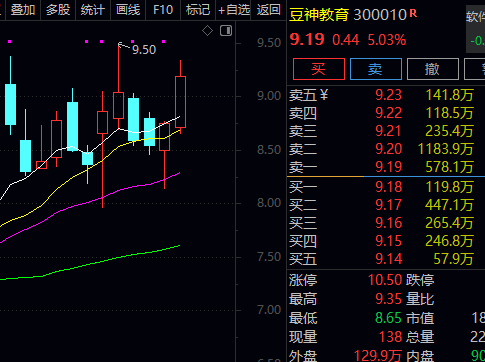Viewport: 485px width, 362px height.
Task: Open the F10 company info
Action: 163,10
